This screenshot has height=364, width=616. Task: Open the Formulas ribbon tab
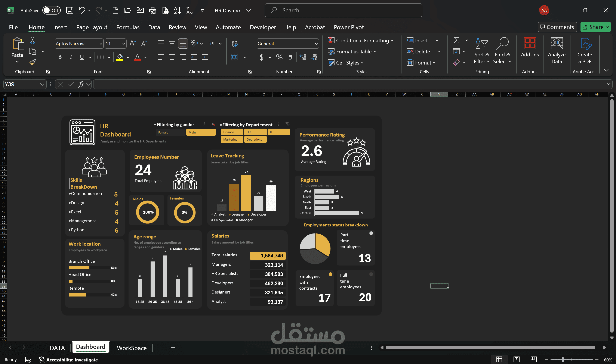128,27
